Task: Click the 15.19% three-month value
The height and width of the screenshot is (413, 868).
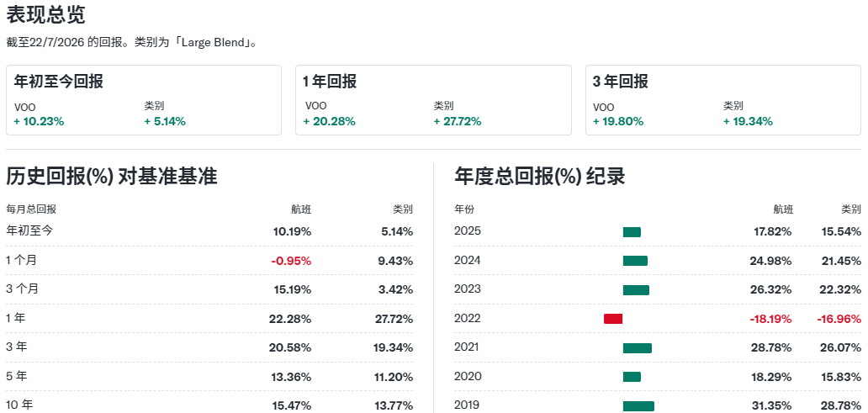Action: pos(293,289)
